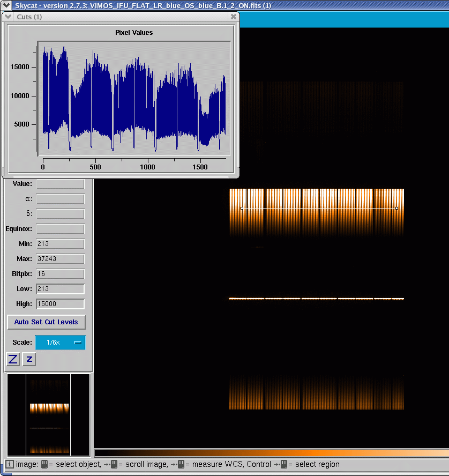The width and height of the screenshot is (449, 476).
Task: Click the "Equinox:" label
Action: tap(19, 229)
